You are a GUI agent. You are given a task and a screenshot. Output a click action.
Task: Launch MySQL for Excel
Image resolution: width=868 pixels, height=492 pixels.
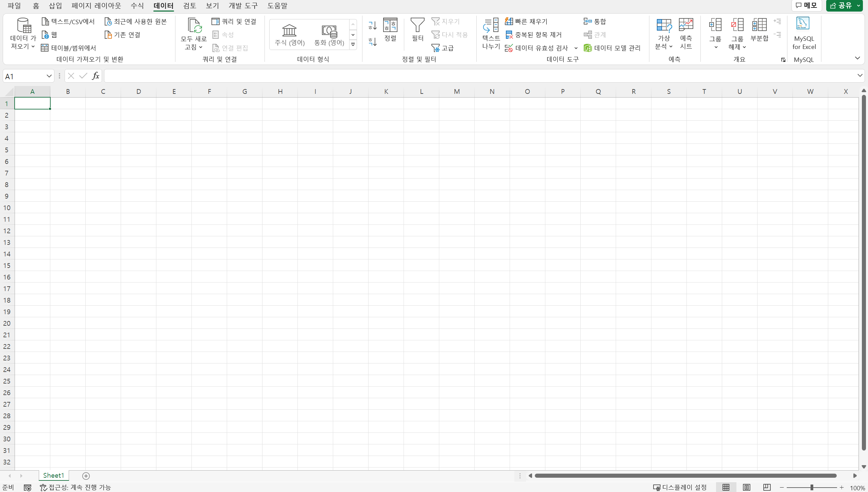coord(804,34)
